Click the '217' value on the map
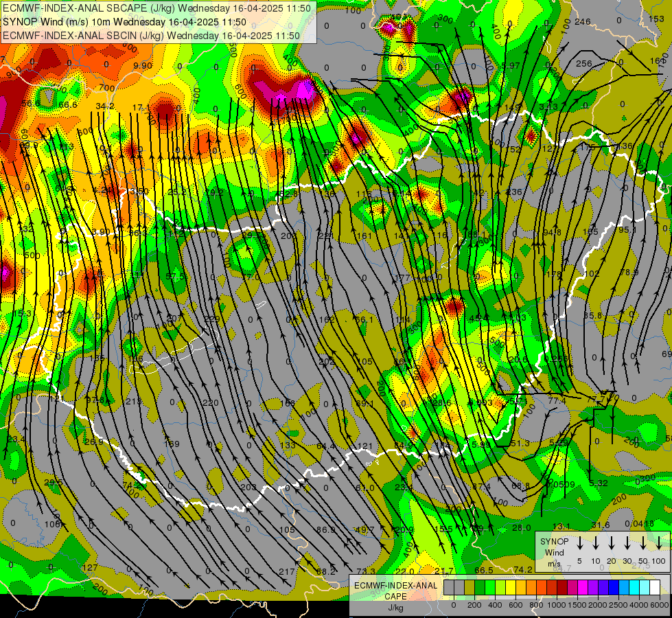The image size is (672, 618). tap(287, 571)
